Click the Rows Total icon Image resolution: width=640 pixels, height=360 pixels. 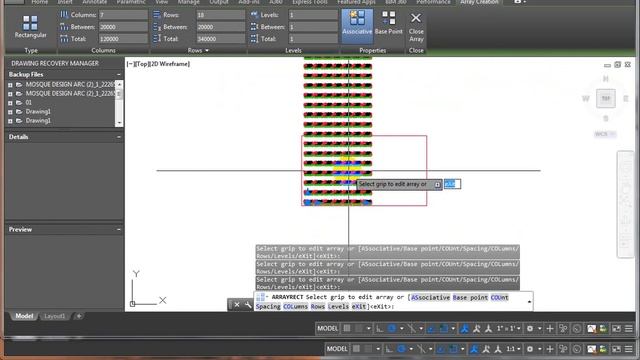click(x=157, y=39)
